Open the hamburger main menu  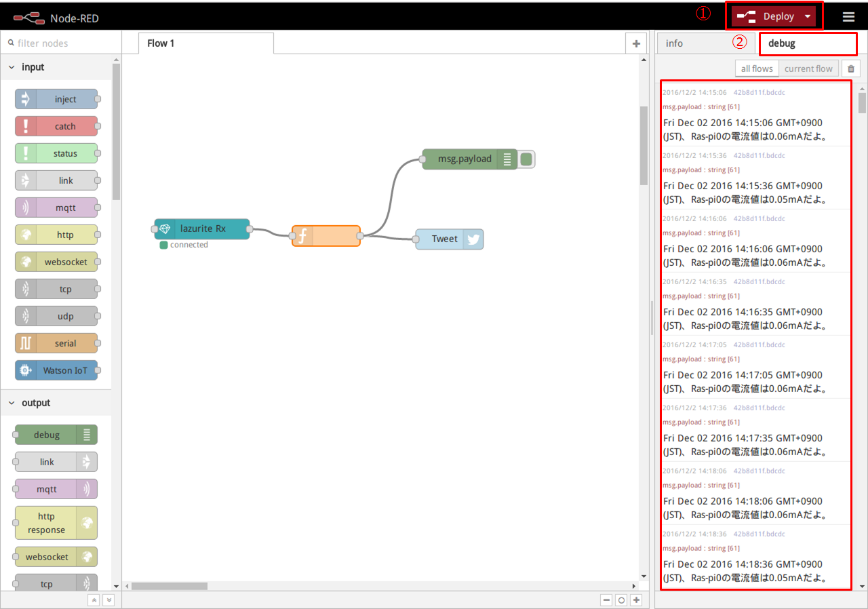pyautogui.click(x=849, y=17)
